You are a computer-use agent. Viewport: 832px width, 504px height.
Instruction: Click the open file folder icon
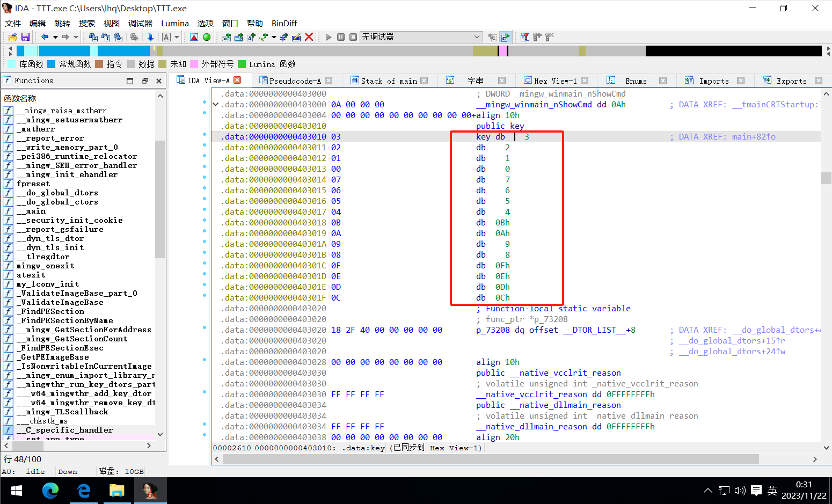tap(12, 37)
